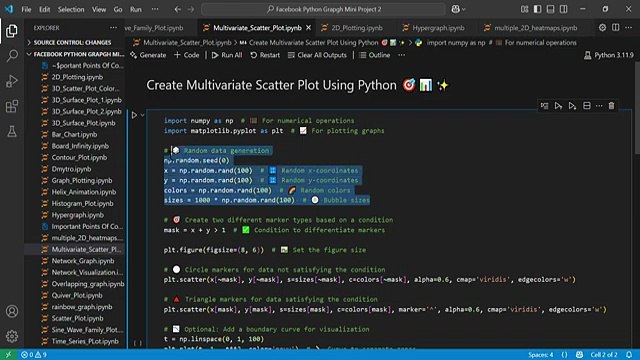Open the Go menu
This screenshot has height=360, width=640.
(118, 9)
